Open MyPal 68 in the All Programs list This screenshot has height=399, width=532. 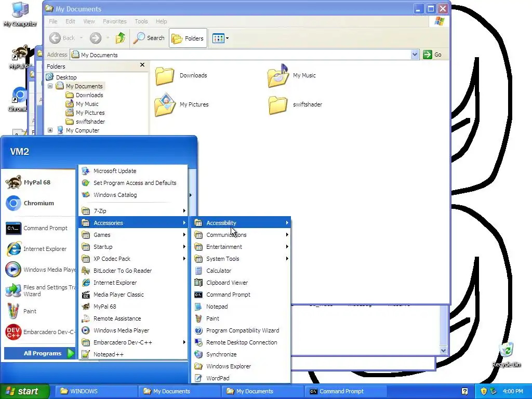(133, 307)
